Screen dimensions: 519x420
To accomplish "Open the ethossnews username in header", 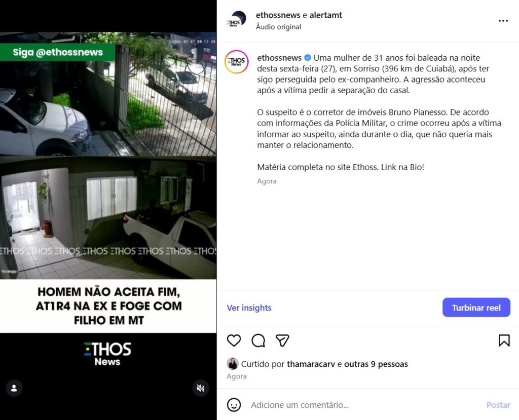I will 278,15.
